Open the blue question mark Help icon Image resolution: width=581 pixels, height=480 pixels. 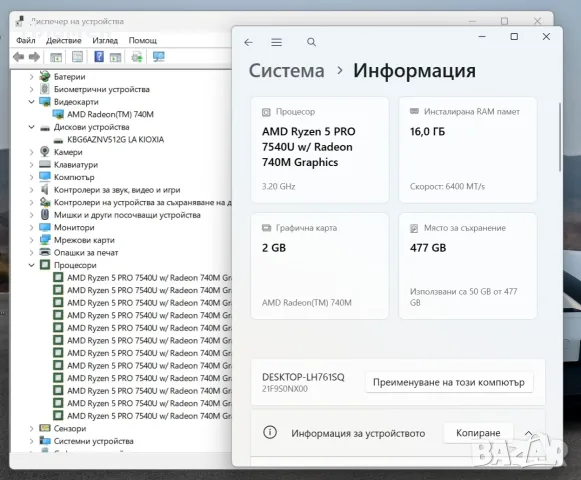point(99,57)
